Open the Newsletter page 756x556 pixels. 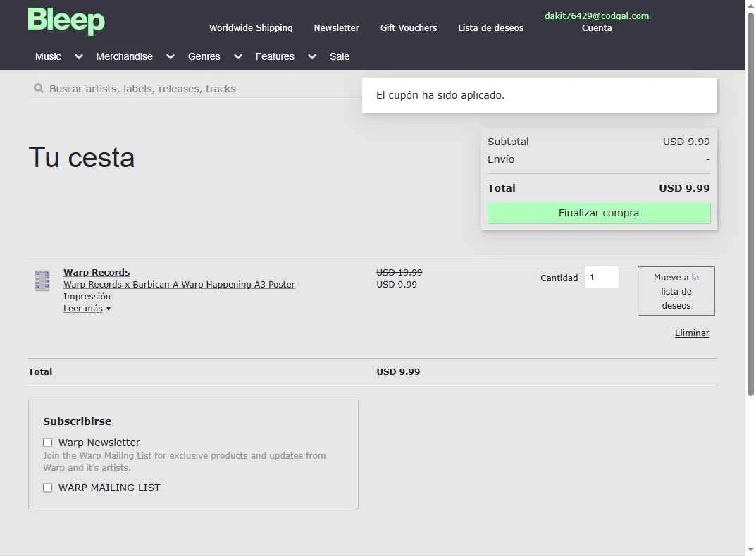[337, 28]
